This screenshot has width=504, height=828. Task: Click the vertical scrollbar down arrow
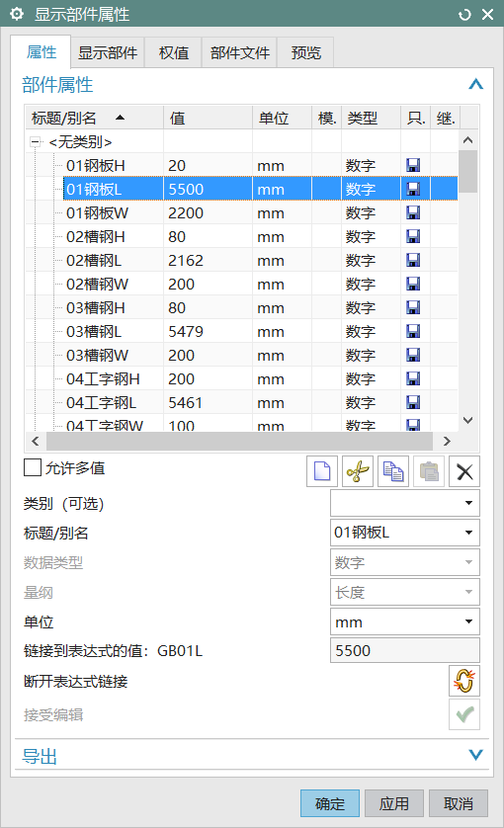pyautogui.click(x=468, y=420)
